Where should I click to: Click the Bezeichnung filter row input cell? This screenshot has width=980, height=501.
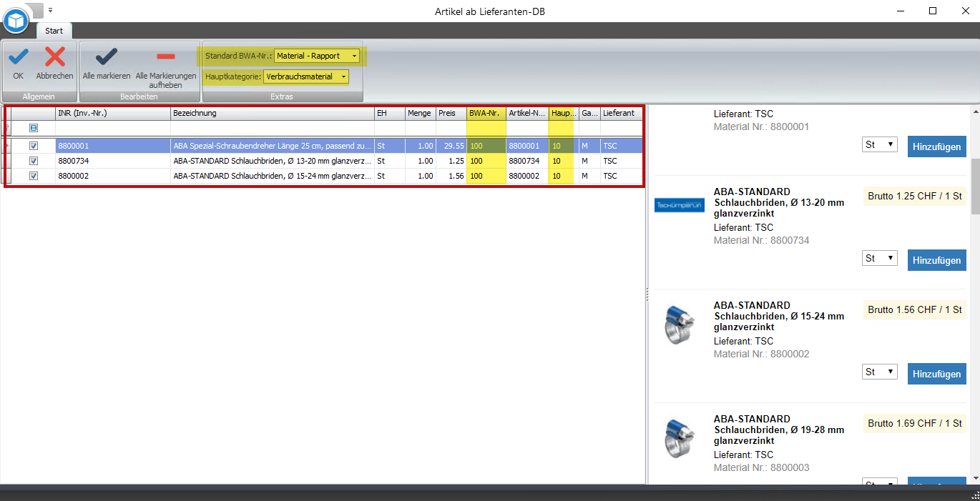pyautogui.click(x=273, y=128)
